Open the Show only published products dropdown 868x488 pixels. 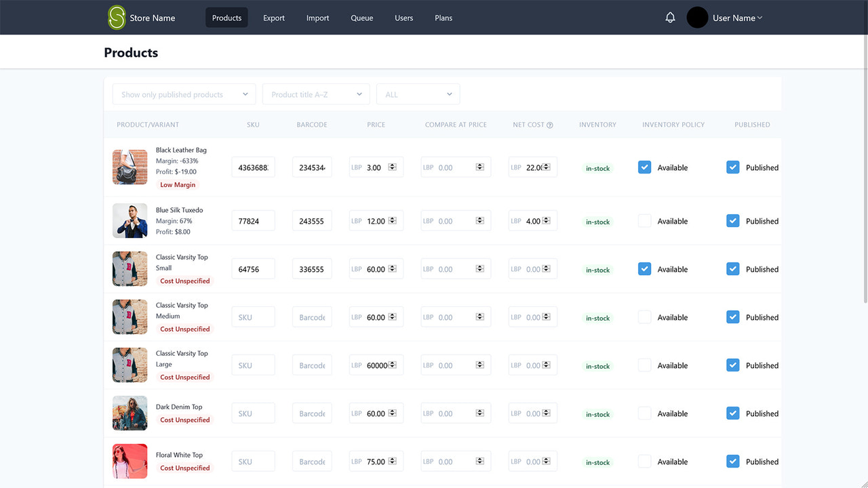(x=183, y=94)
